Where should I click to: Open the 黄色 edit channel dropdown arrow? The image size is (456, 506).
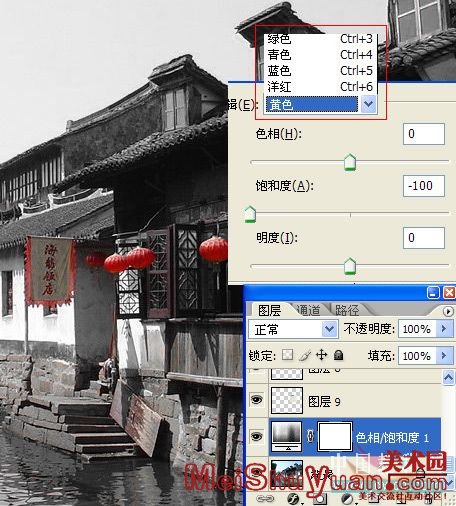click(368, 104)
